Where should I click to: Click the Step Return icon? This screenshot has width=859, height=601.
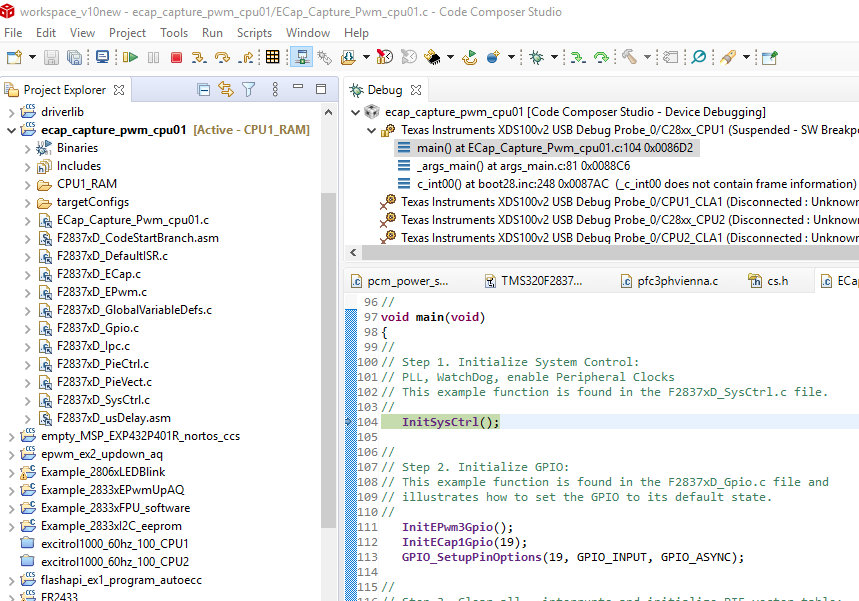[x=246, y=57]
